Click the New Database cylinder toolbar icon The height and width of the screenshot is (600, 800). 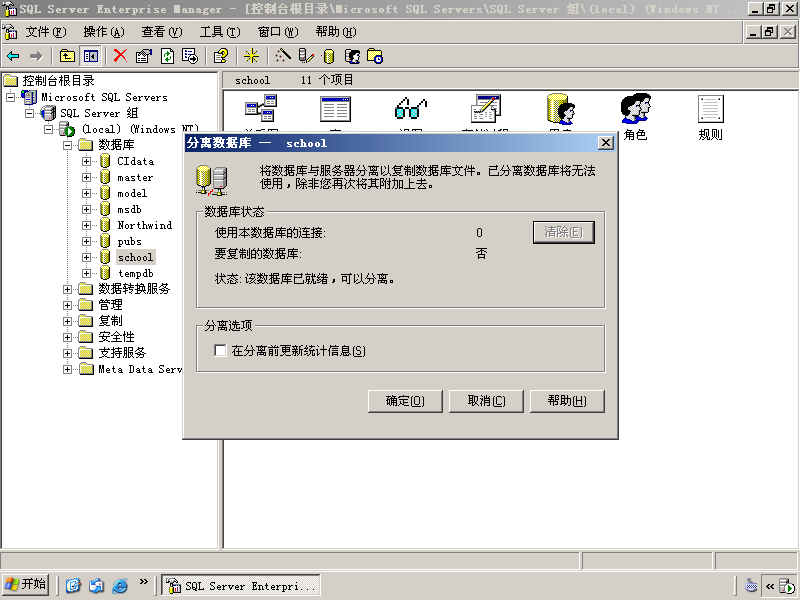point(329,56)
